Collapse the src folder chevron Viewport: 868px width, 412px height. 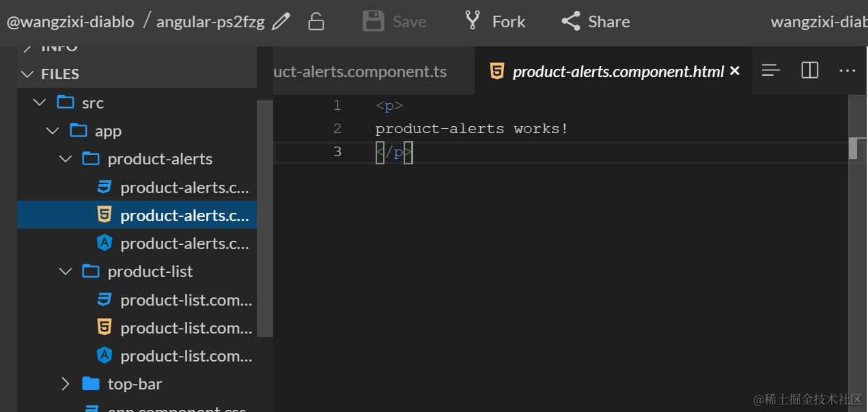click(40, 103)
